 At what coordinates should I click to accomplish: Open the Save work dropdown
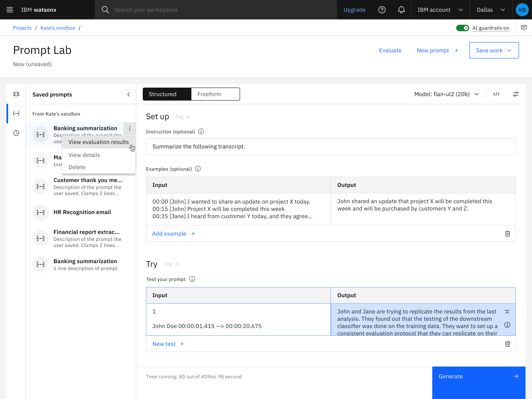click(x=494, y=50)
